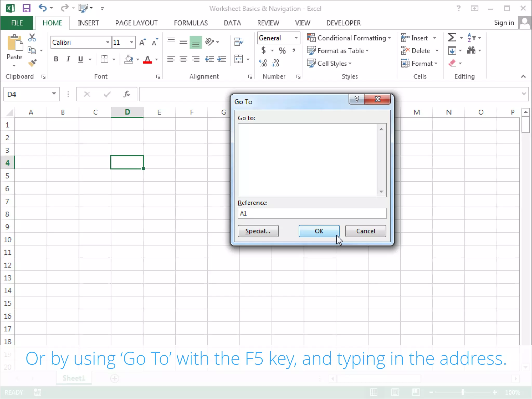The image size is (532, 399).
Task: Open the Paste options dropdown arrow
Action: click(14, 65)
